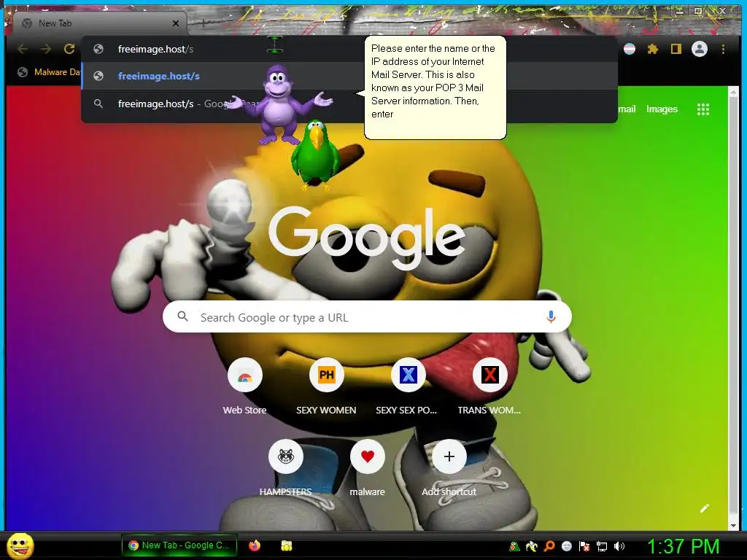Toggle the browser side panel icon
This screenshot has width=747, height=560.
tap(676, 49)
